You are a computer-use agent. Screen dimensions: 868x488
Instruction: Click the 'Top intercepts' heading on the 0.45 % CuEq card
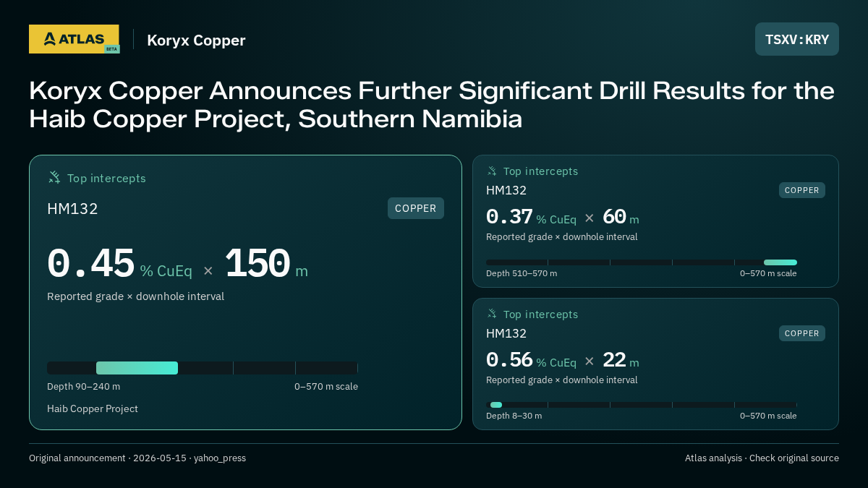106,178
